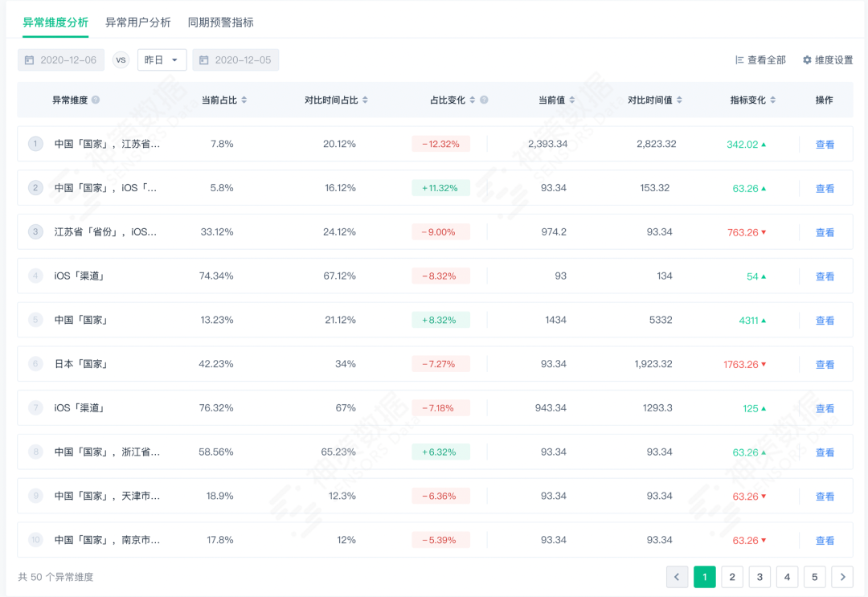Open the 同期预警指标 tab
The height and width of the screenshot is (597, 868).
tap(220, 22)
